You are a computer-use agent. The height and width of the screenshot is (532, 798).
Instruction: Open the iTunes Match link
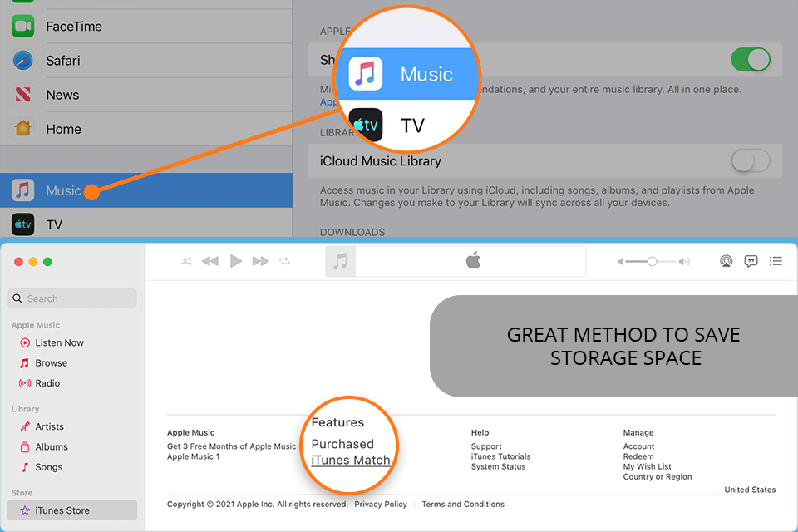coord(351,461)
